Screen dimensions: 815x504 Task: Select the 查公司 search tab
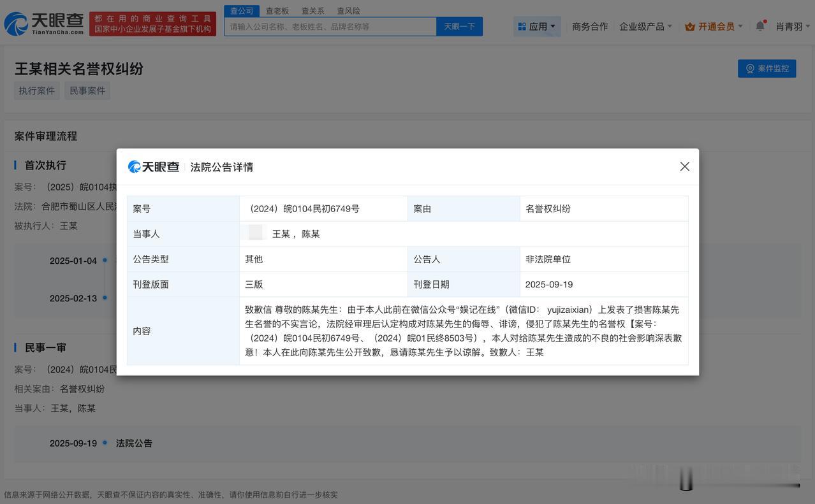click(x=242, y=11)
